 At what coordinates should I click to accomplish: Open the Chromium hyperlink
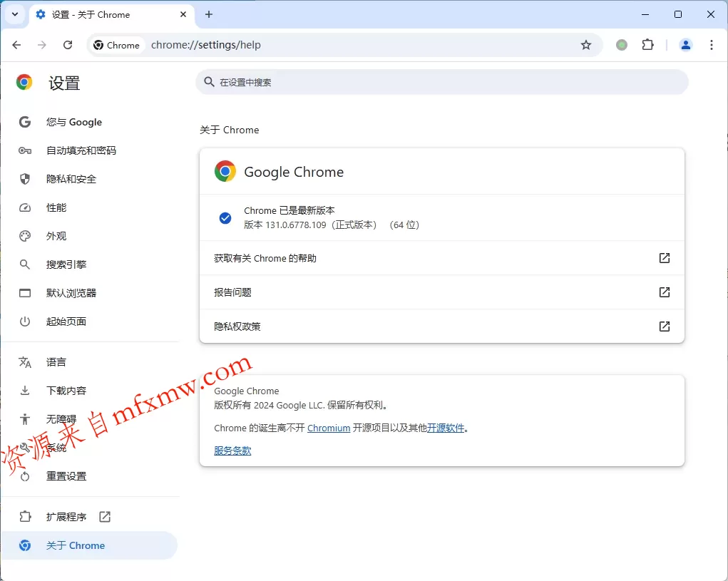coord(329,428)
